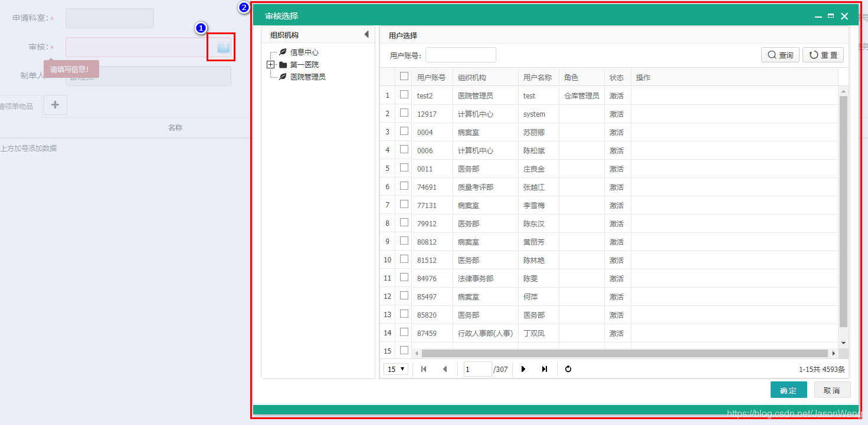Screen dimensions: 868x425
Task: Check the row for 陈东汉
Action: point(404,222)
